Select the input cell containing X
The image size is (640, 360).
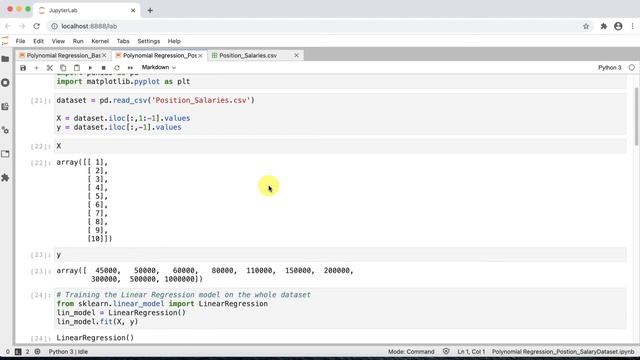(x=340, y=146)
